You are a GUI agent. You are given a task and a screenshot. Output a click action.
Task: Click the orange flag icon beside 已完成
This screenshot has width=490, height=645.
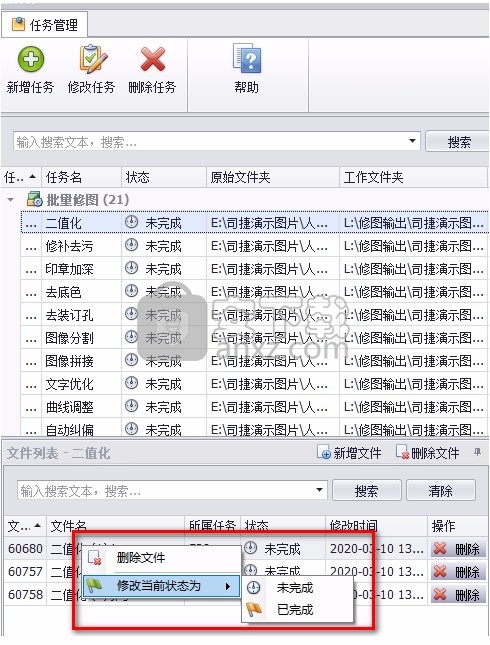pos(254,609)
